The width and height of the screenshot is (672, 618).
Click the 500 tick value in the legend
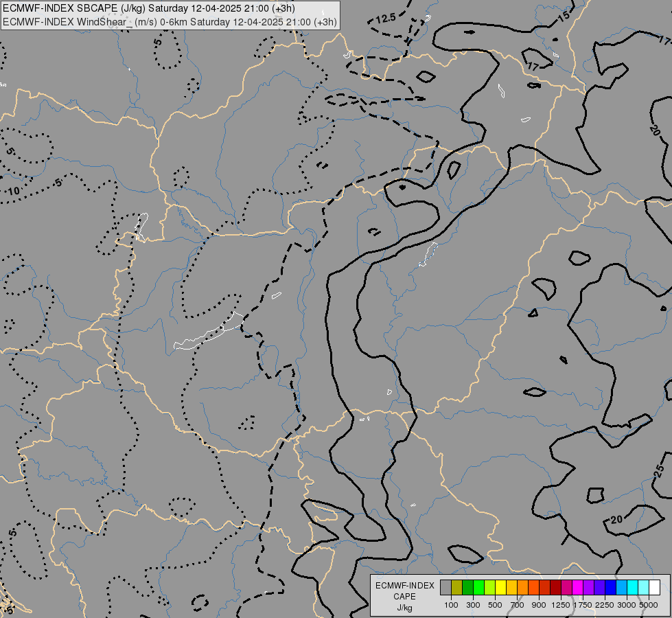click(x=495, y=605)
